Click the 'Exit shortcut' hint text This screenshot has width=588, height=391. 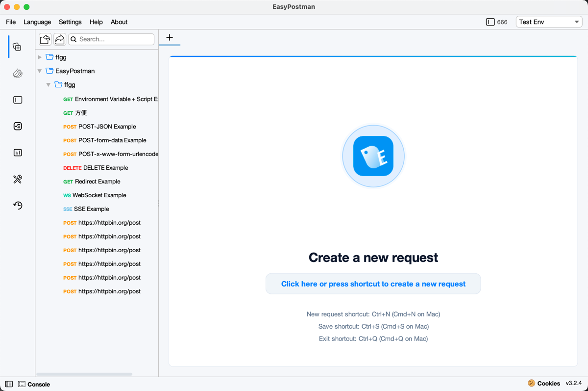coord(373,339)
